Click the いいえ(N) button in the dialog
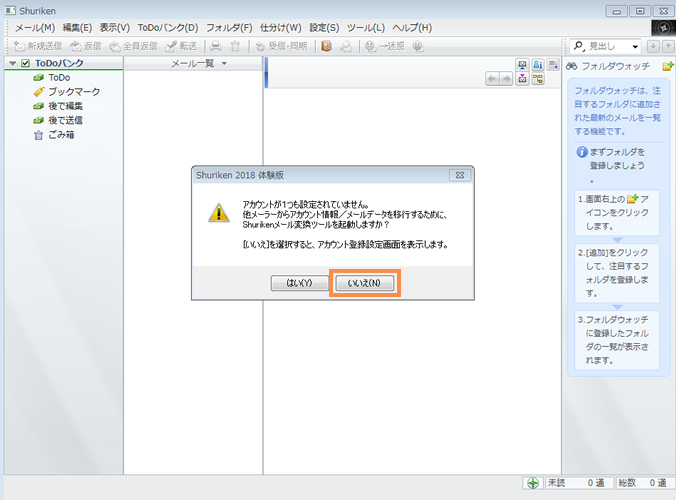The image size is (676, 500). [x=364, y=283]
